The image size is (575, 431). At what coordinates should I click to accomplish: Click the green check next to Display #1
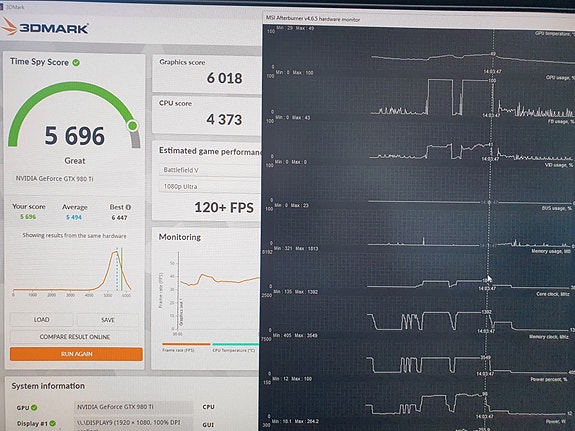(52, 423)
